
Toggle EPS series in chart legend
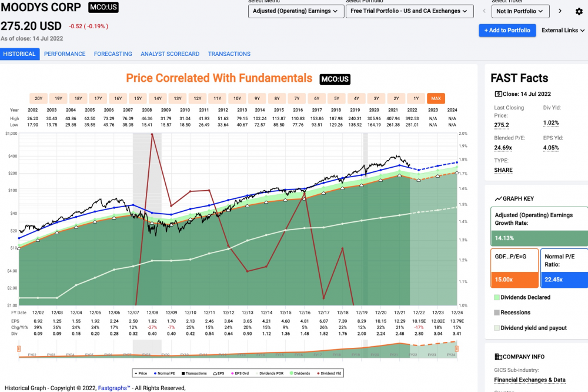[219, 373]
